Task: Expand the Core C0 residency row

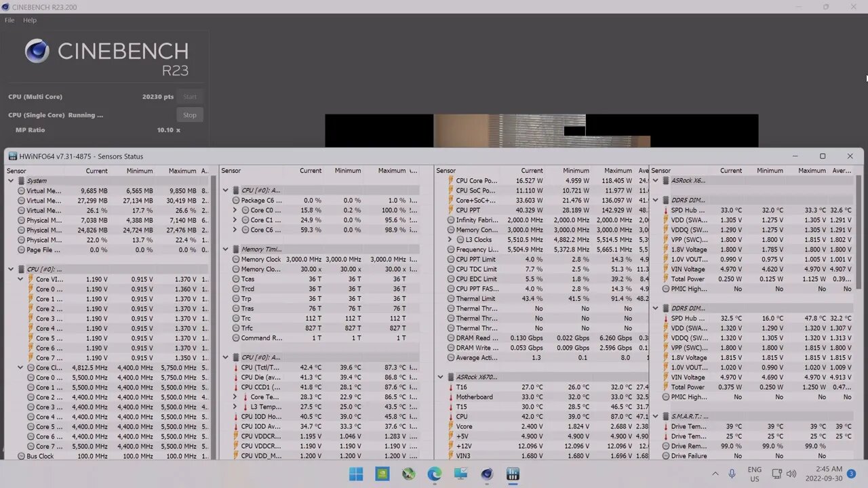Action: (235, 210)
